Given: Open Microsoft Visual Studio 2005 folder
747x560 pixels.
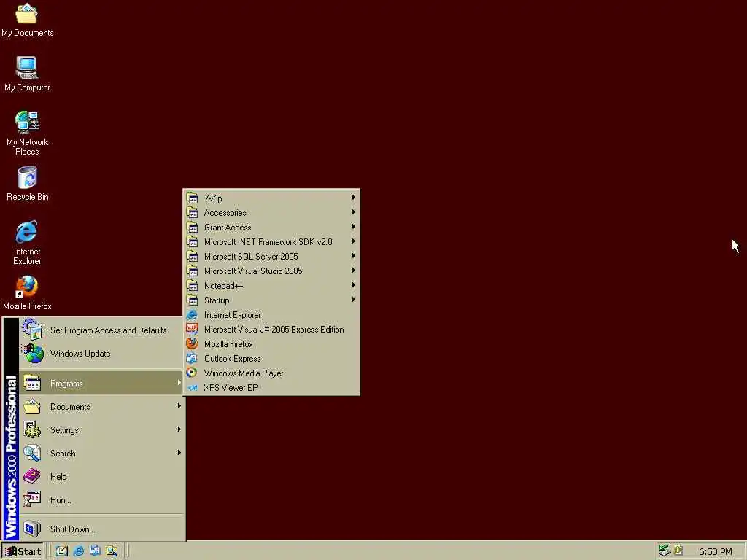Looking at the screenshot, I should (x=271, y=271).
